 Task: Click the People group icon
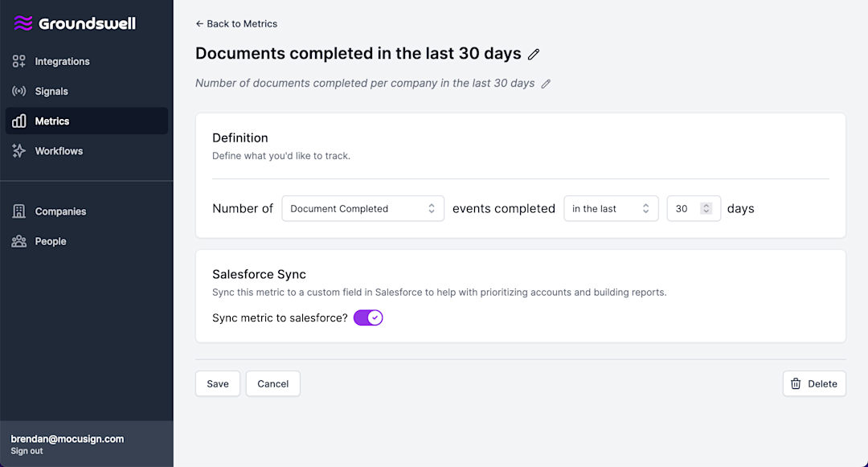pyautogui.click(x=18, y=240)
